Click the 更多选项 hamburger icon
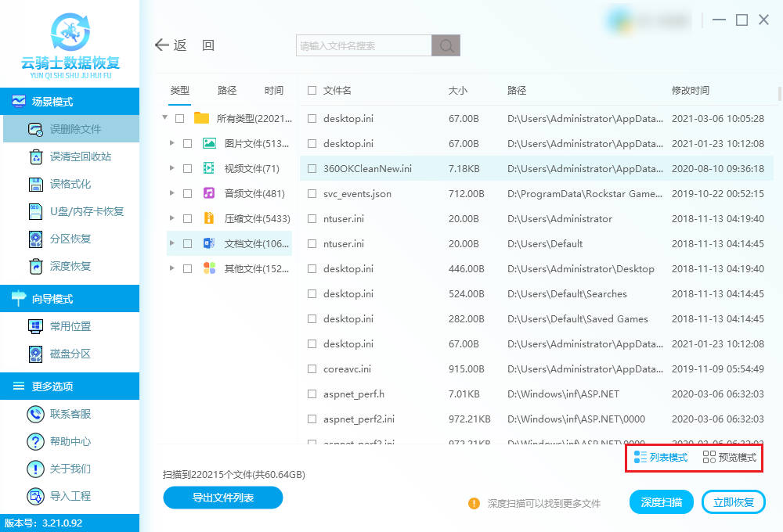The height and width of the screenshot is (532, 783). 19,386
